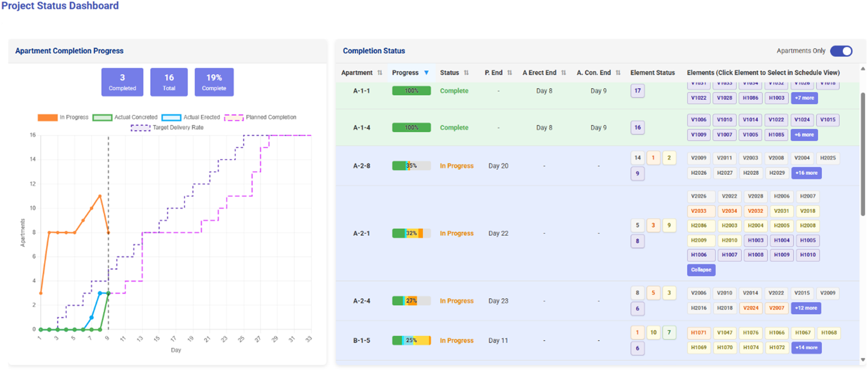Viewport: 868px width, 371px height.
Task: Click the B-1-5 progress bar at 25%
Action: [411, 340]
